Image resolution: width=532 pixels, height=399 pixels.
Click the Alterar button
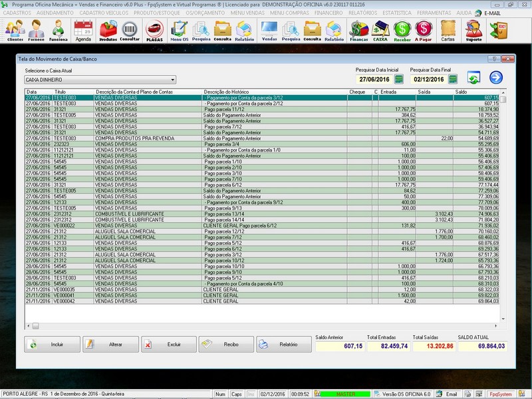click(x=110, y=344)
